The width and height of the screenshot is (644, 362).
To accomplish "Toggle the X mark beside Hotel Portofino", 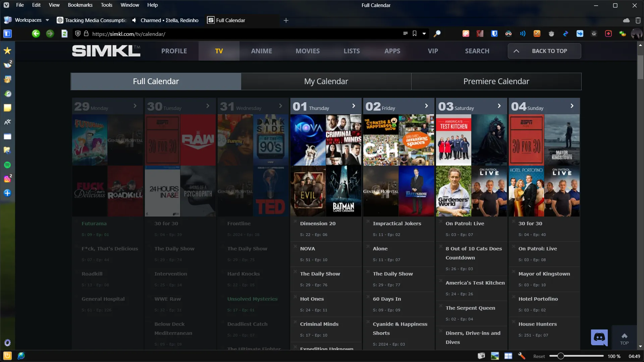I will click(x=514, y=297).
